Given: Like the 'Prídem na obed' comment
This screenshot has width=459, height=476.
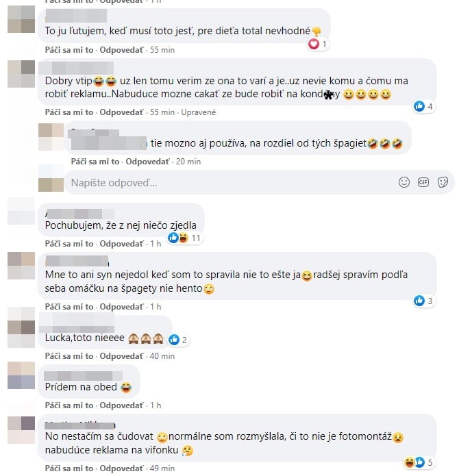Looking at the screenshot, I should pyautogui.click(x=69, y=405).
